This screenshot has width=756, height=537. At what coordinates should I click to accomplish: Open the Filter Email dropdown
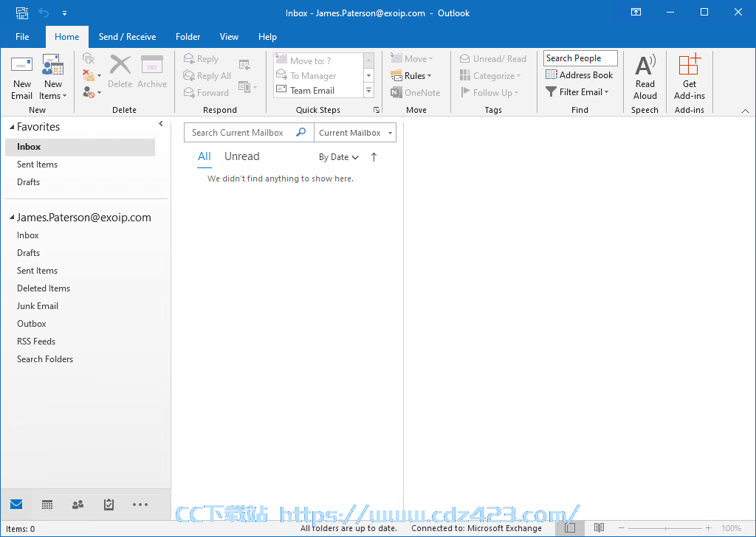pos(577,92)
